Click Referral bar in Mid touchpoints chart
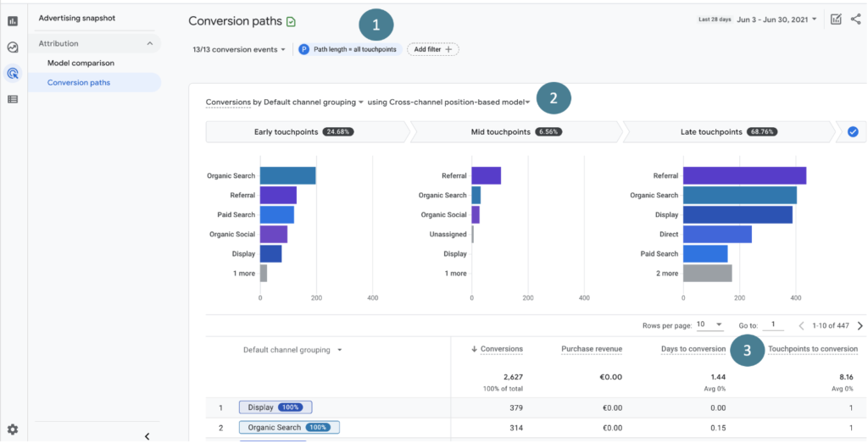 (486, 175)
